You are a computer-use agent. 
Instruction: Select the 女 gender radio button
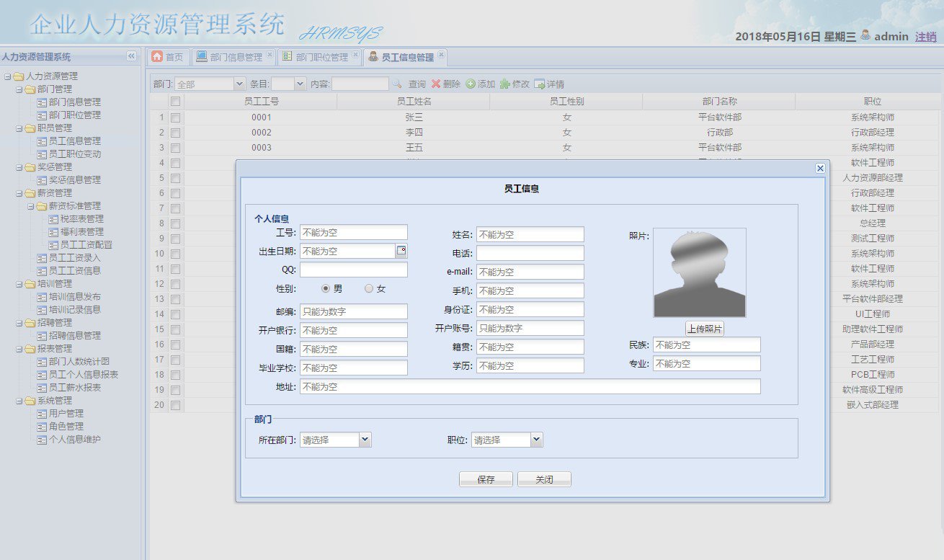[x=369, y=288]
